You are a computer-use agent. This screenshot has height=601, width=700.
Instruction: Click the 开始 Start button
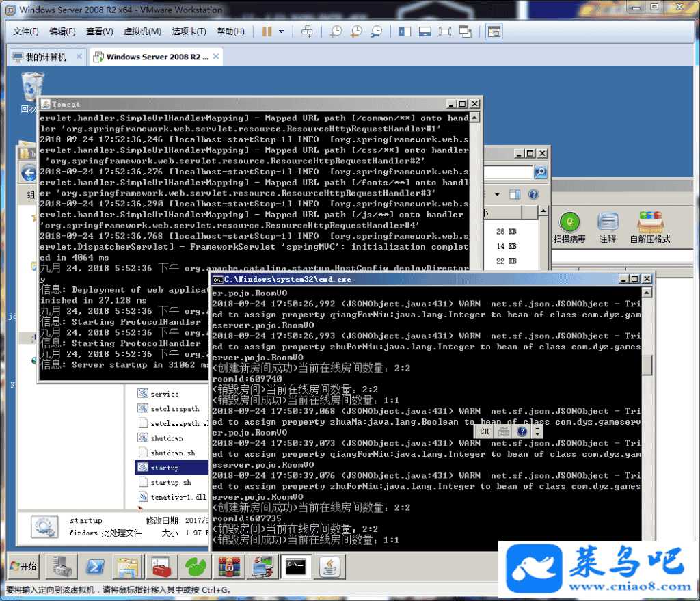coord(23,566)
